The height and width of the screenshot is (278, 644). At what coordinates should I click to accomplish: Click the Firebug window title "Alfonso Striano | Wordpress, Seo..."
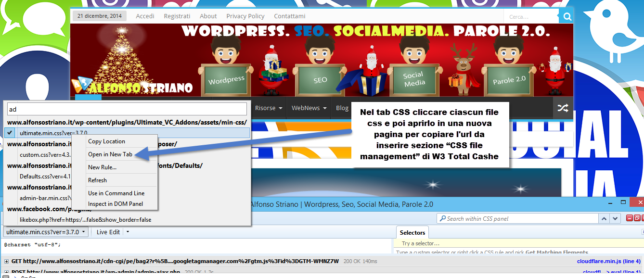pos(342,204)
